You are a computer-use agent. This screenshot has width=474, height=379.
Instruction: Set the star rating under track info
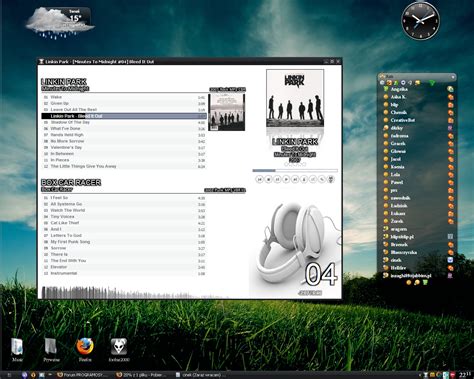pos(295,164)
